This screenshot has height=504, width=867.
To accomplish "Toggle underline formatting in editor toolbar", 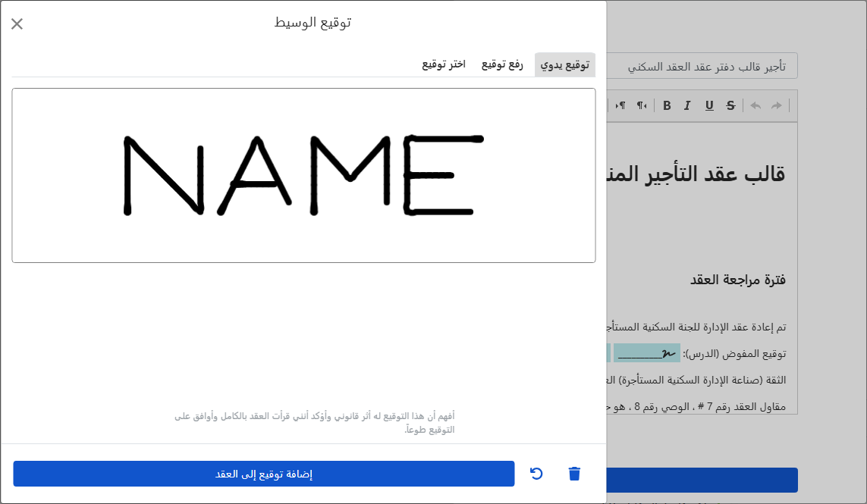I will pos(709,105).
